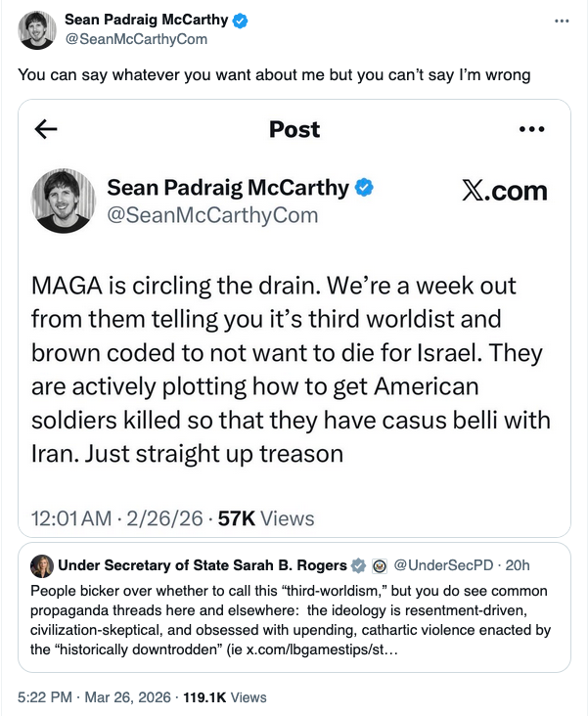Open the Under Secretary of State Sarah B. Rogers profile
The height and width of the screenshot is (716, 588).
(x=203, y=565)
